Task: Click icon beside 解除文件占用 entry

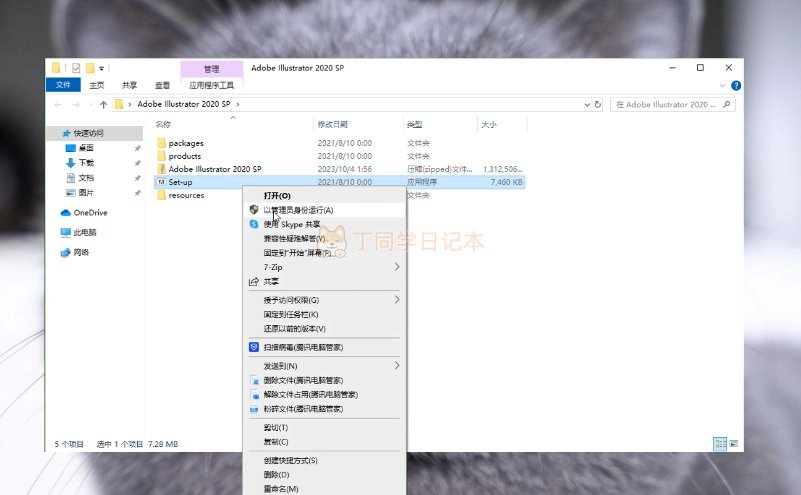Action: [254, 395]
